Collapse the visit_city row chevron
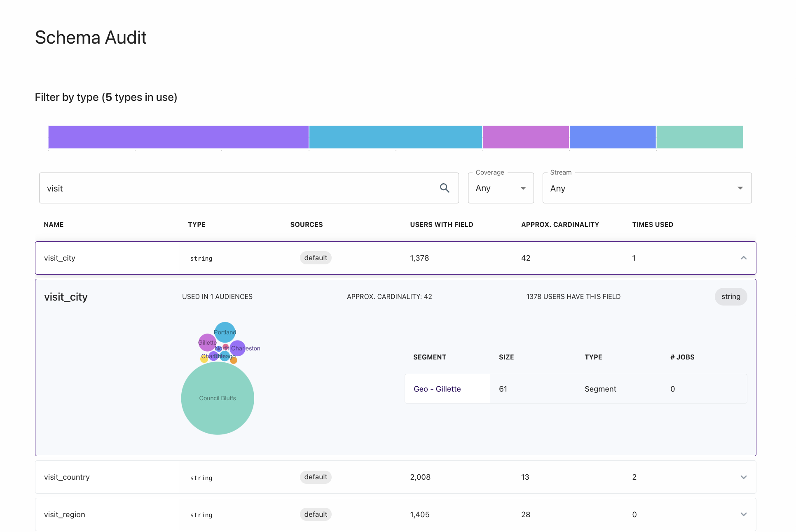The width and height of the screenshot is (796, 532). tap(743, 258)
